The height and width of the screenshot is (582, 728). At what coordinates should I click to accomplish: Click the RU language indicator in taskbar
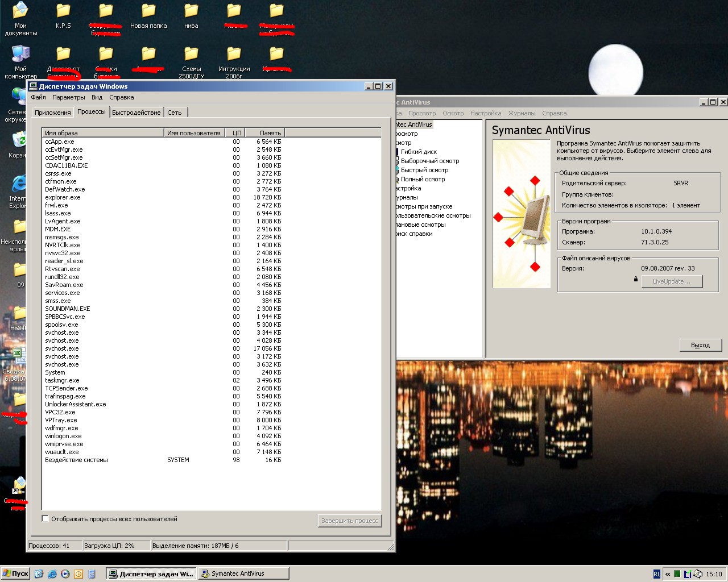click(657, 574)
